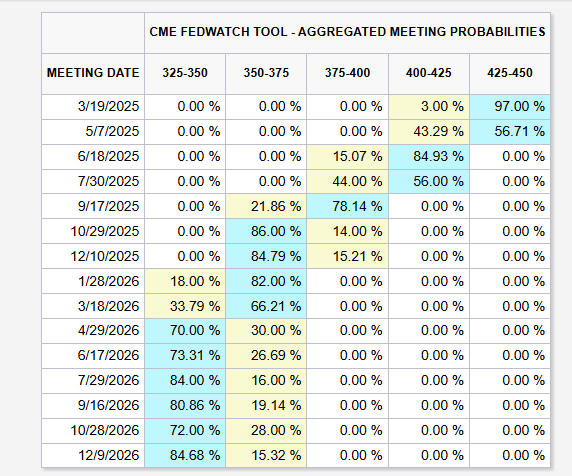This screenshot has width=572, height=476.
Task: Click the 78.14 % cell
Action: [x=347, y=206]
